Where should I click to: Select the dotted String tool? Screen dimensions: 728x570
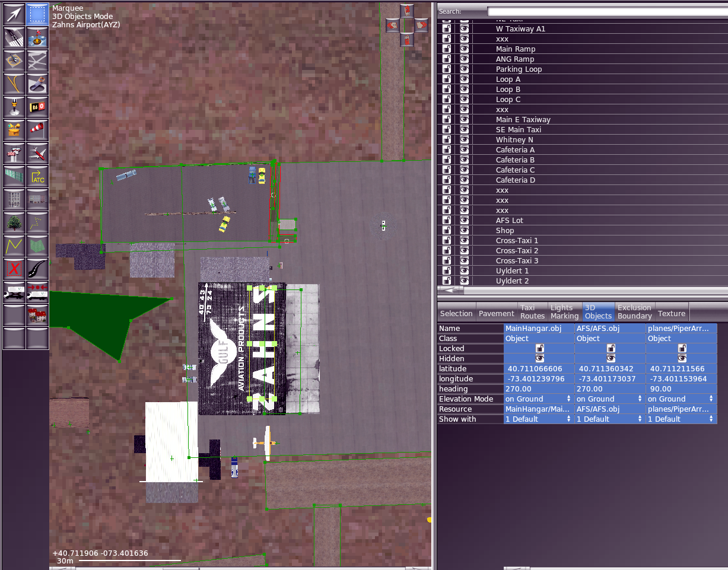click(x=37, y=222)
